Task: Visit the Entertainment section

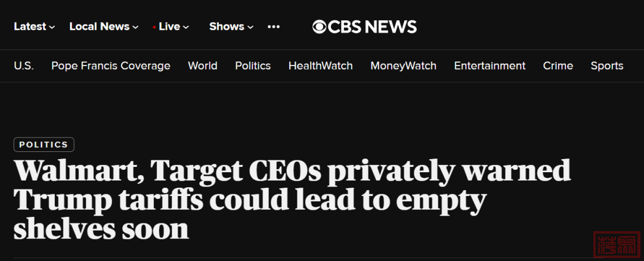Action: [490, 66]
